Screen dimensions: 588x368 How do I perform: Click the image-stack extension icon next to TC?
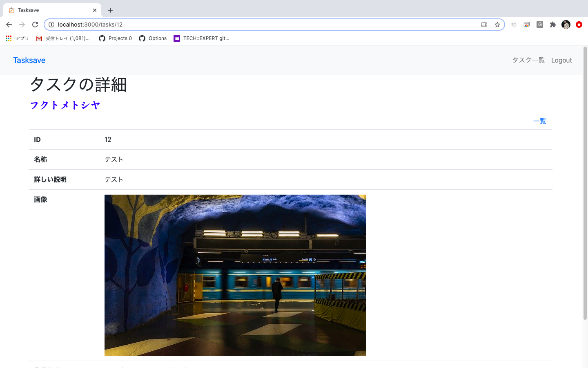pyautogui.click(x=527, y=25)
